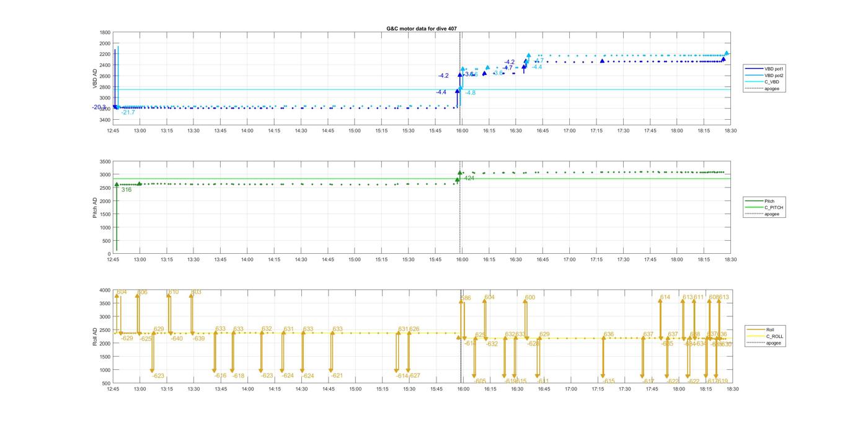Click the '-605' roll value label

coord(480,381)
